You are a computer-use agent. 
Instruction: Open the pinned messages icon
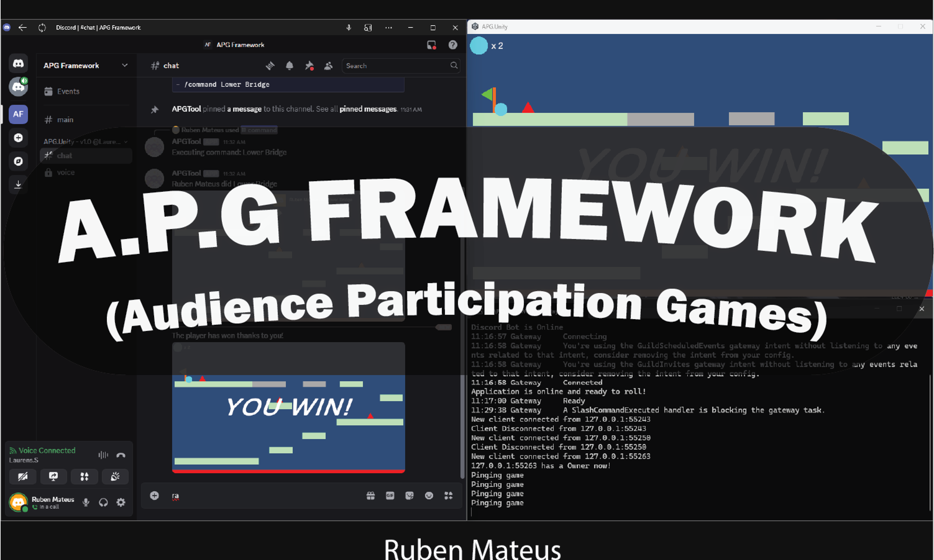[309, 66]
